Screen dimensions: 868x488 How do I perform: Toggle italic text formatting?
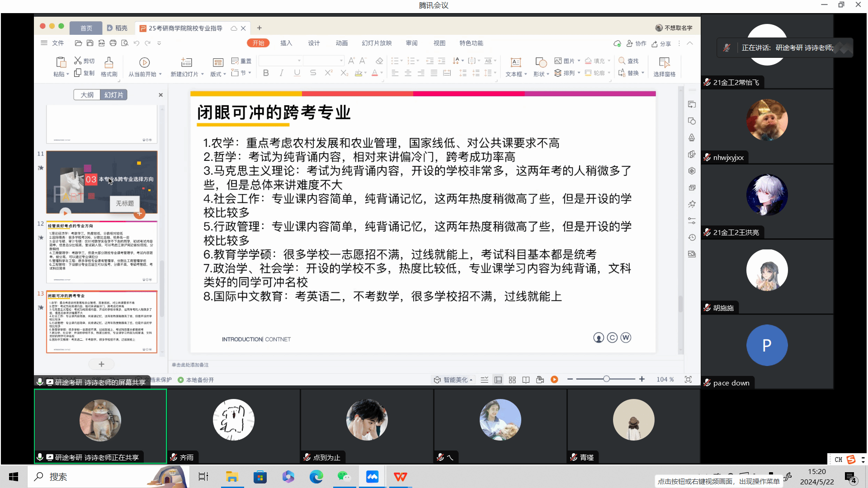281,73
